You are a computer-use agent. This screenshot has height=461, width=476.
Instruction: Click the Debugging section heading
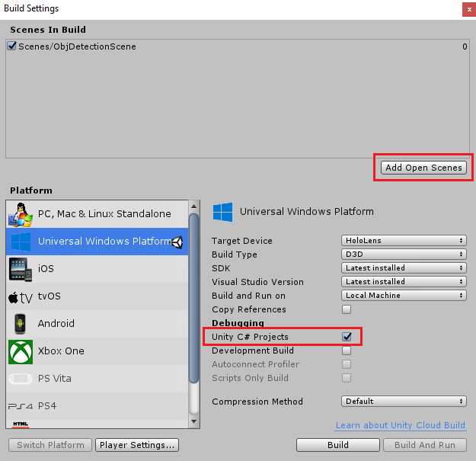click(x=238, y=323)
